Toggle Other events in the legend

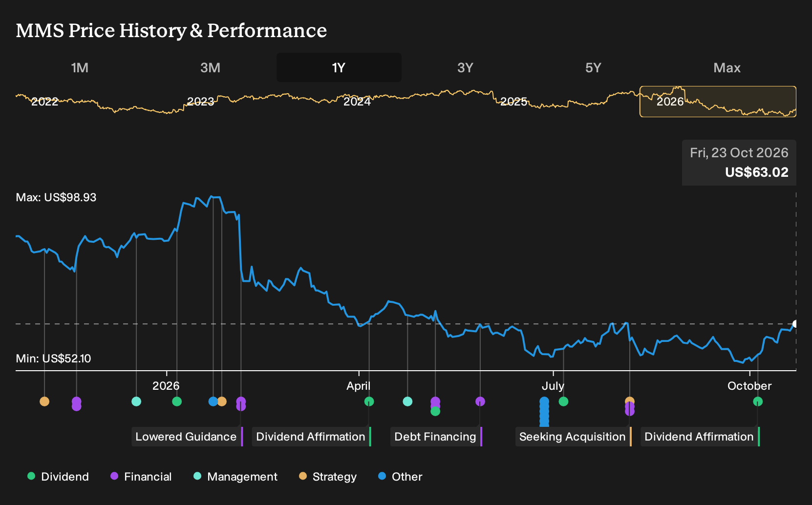coord(400,477)
